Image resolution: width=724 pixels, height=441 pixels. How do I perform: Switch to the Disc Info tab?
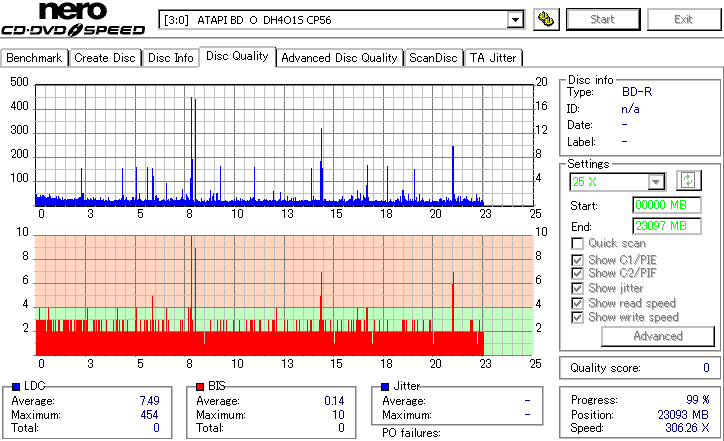coord(170,58)
